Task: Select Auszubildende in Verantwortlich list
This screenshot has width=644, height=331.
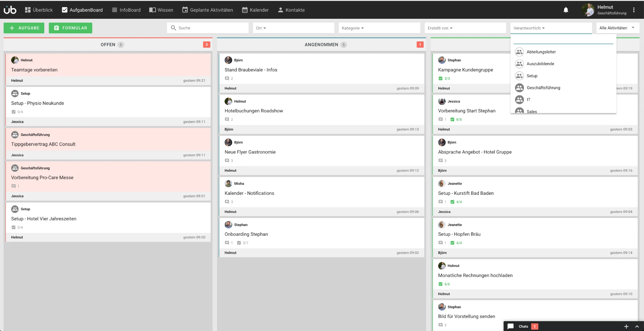Action: click(563, 64)
